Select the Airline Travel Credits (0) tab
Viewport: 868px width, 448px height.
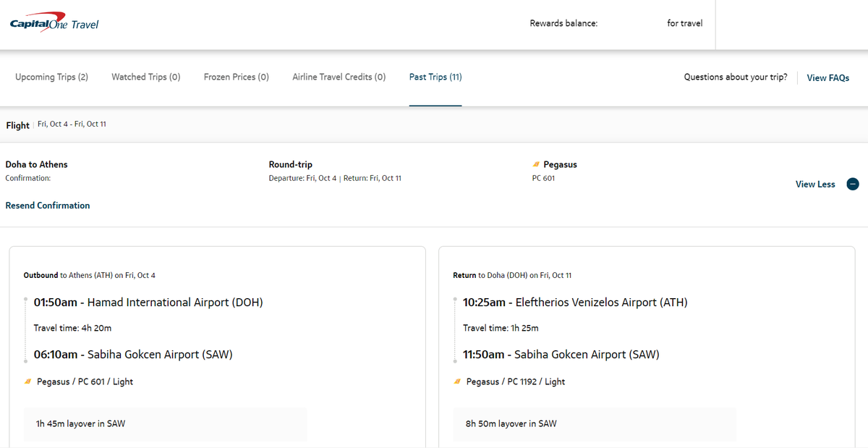[339, 77]
